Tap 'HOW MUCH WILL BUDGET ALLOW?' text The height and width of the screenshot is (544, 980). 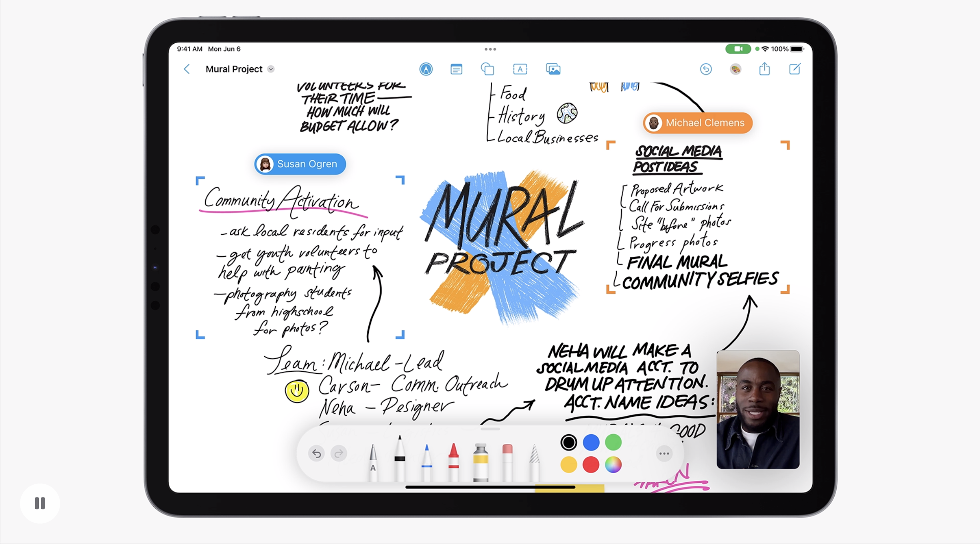[349, 119]
